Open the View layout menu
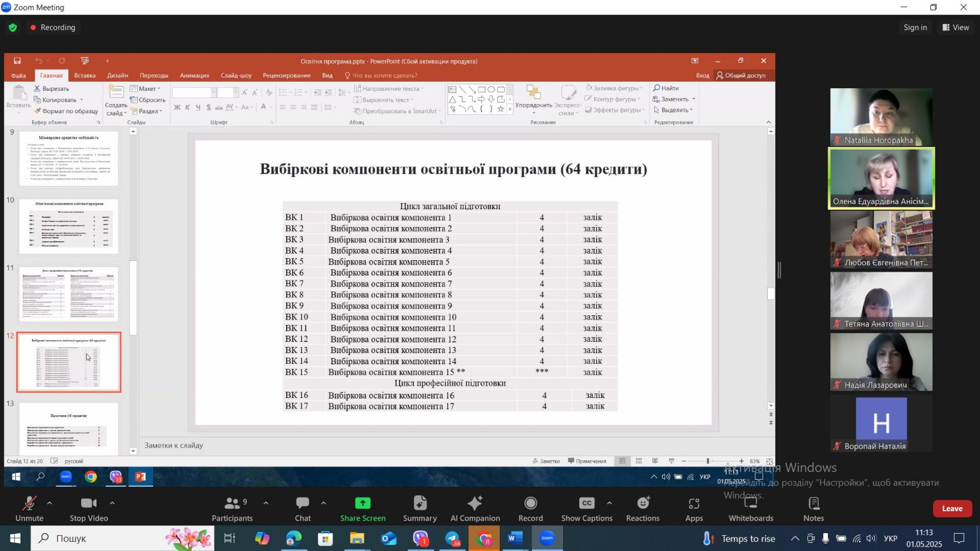The image size is (980, 551). (x=956, y=27)
